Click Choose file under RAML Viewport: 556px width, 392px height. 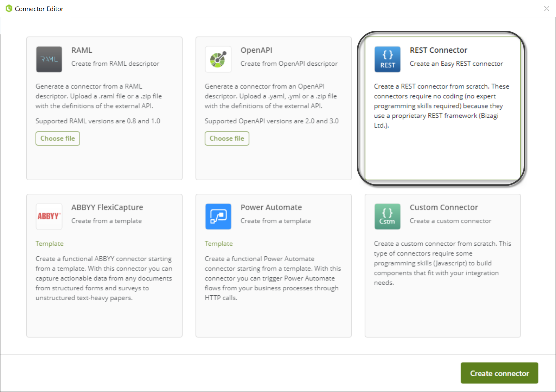pos(58,139)
